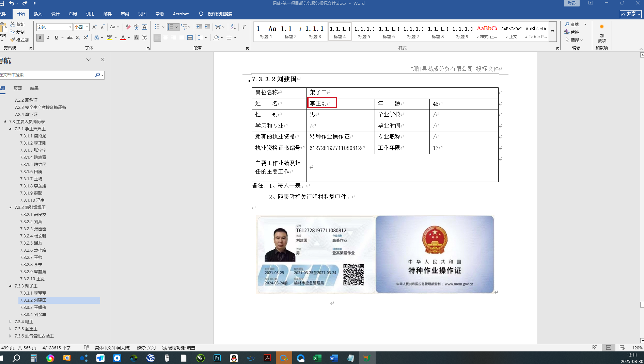The width and height of the screenshot is (644, 364).
Task: Apply subscript formatting
Action: pyautogui.click(x=78, y=37)
